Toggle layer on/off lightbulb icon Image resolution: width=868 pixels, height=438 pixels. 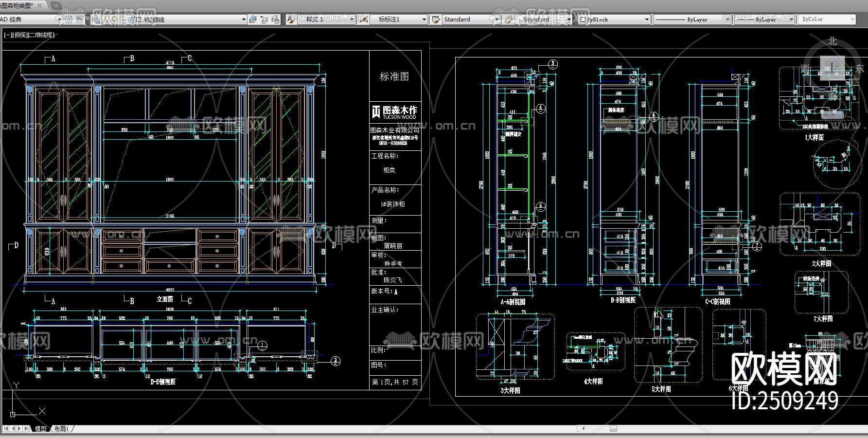pos(107,19)
